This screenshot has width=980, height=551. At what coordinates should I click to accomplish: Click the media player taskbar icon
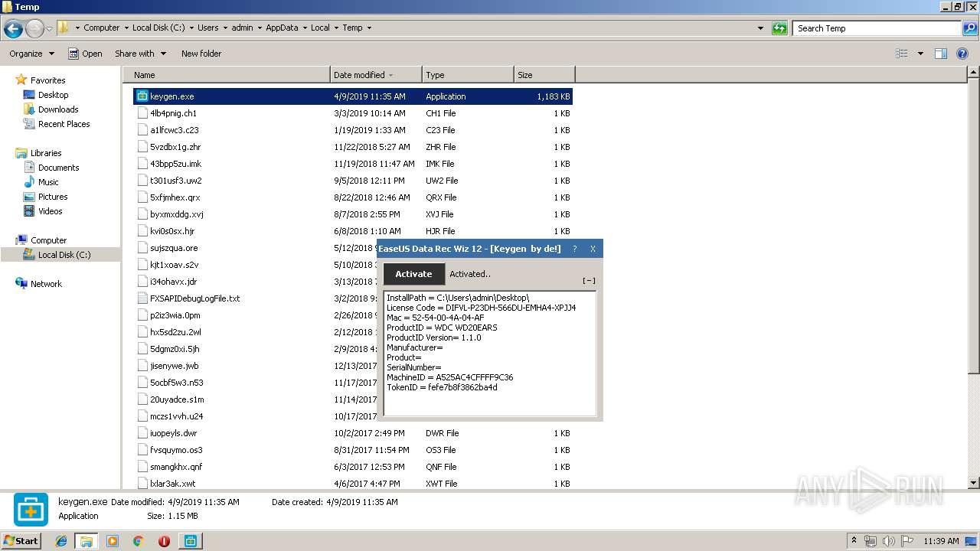(x=113, y=541)
